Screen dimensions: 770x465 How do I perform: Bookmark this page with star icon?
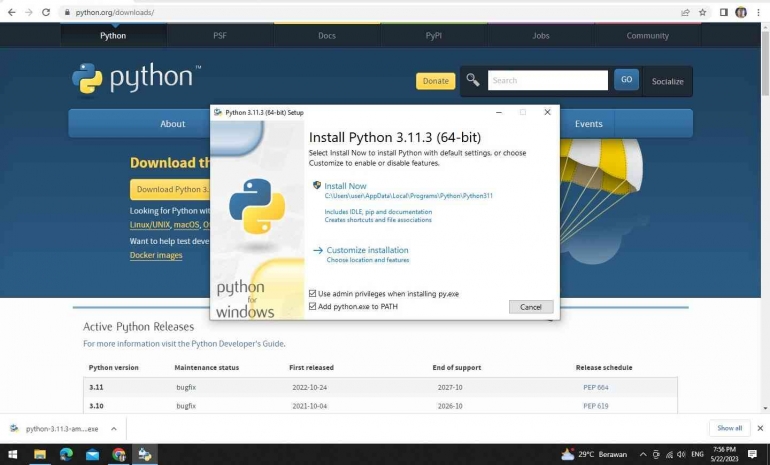point(702,12)
